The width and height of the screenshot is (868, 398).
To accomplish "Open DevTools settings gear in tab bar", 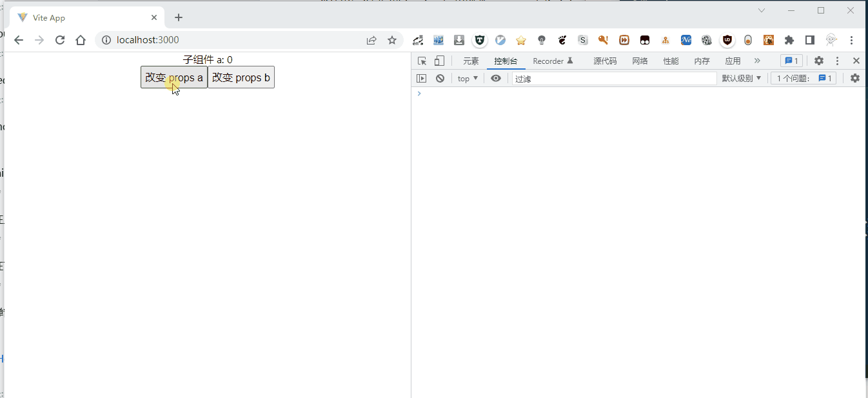I will pos(818,61).
